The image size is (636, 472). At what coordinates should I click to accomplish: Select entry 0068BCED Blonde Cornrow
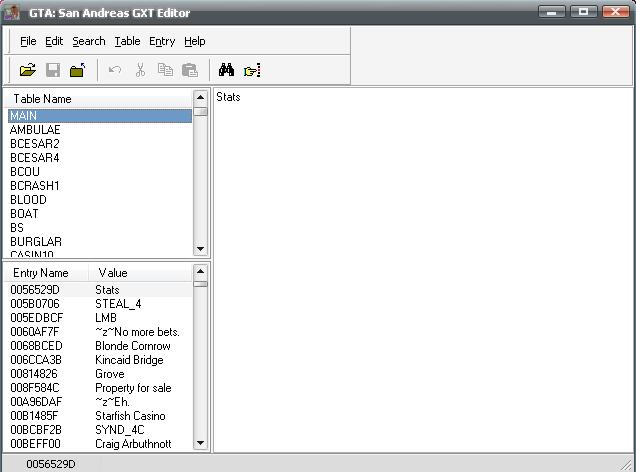(x=100, y=346)
